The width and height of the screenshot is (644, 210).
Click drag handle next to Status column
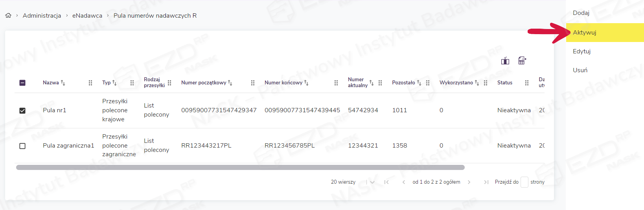click(526, 83)
